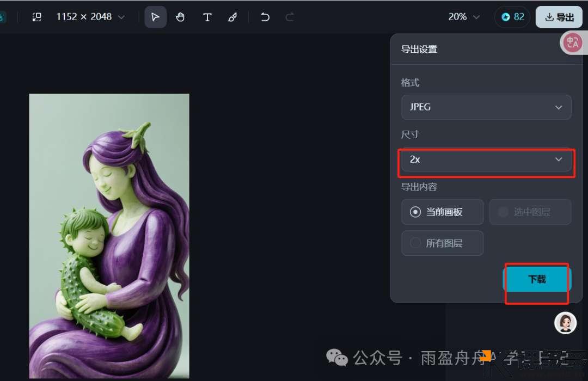Click the translation icon in top right
This screenshot has width=588, height=381.
tap(572, 42)
